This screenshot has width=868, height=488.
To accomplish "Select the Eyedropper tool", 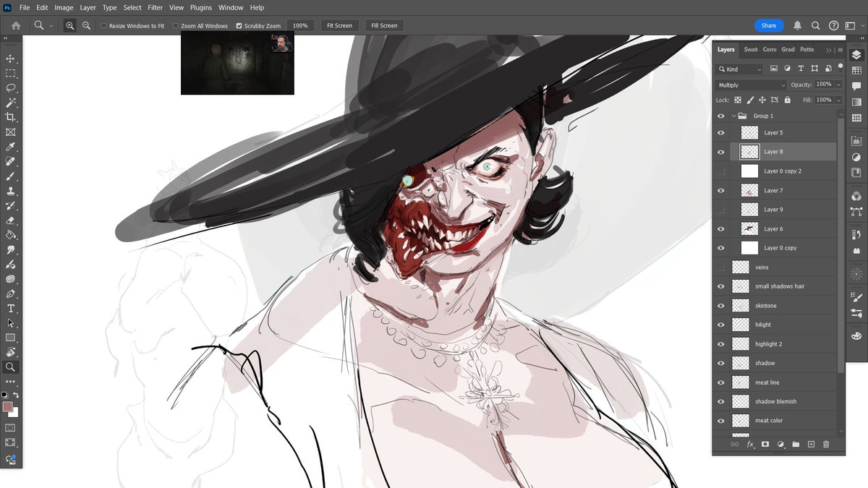I will click(x=10, y=147).
